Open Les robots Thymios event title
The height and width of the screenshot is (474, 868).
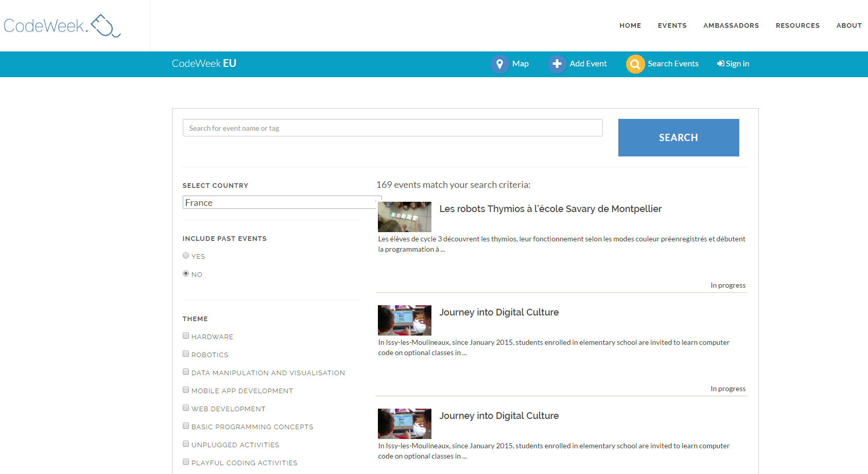click(x=550, y=209)
